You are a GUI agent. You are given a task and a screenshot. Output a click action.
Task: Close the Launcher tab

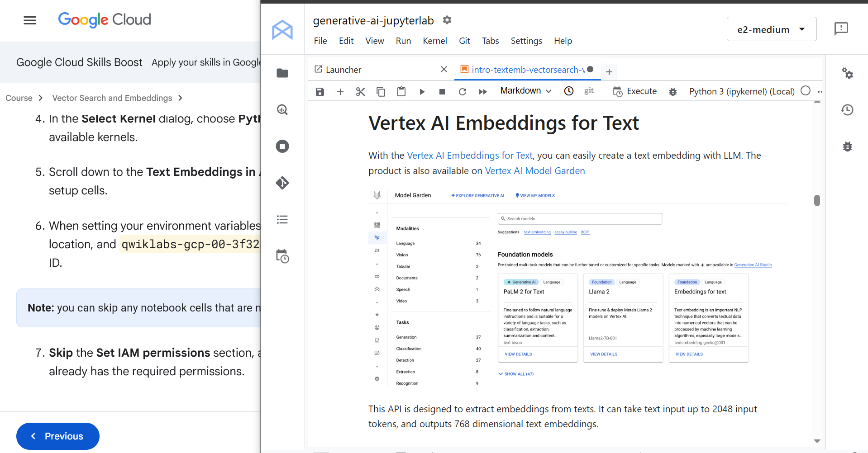click(x=444, y=69)
